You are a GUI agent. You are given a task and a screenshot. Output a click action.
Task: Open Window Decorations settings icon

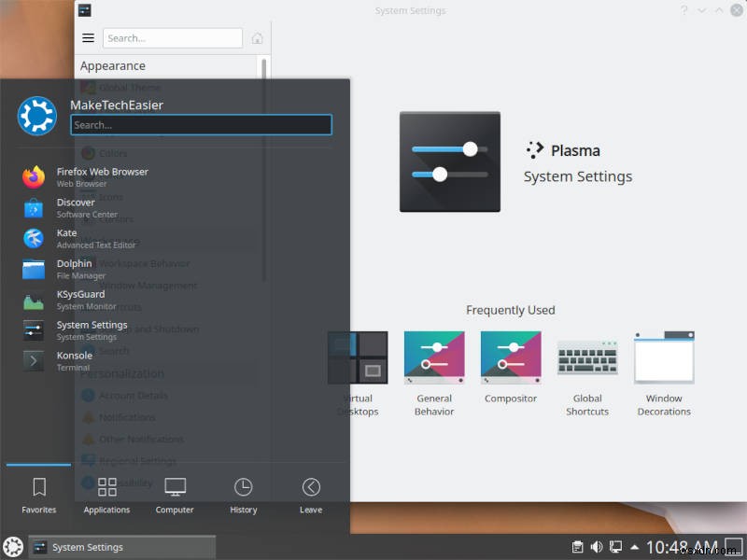[664, 357]
